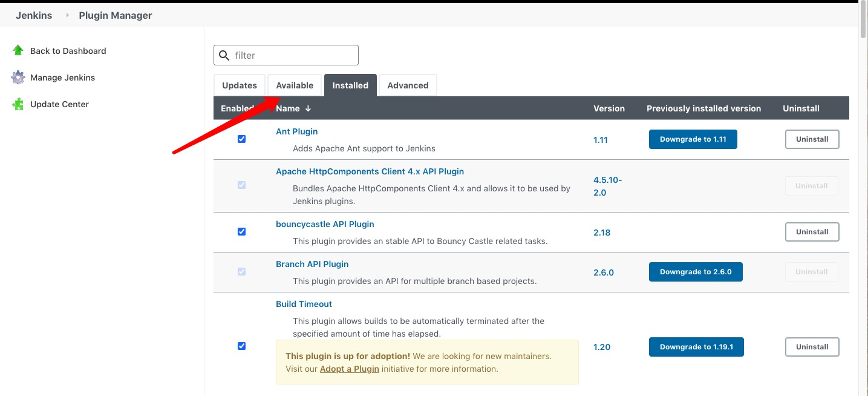This screenshot has height=396, width=868.
Task: Uninstall the Build Timeout plugin
Action: (812, 347)
